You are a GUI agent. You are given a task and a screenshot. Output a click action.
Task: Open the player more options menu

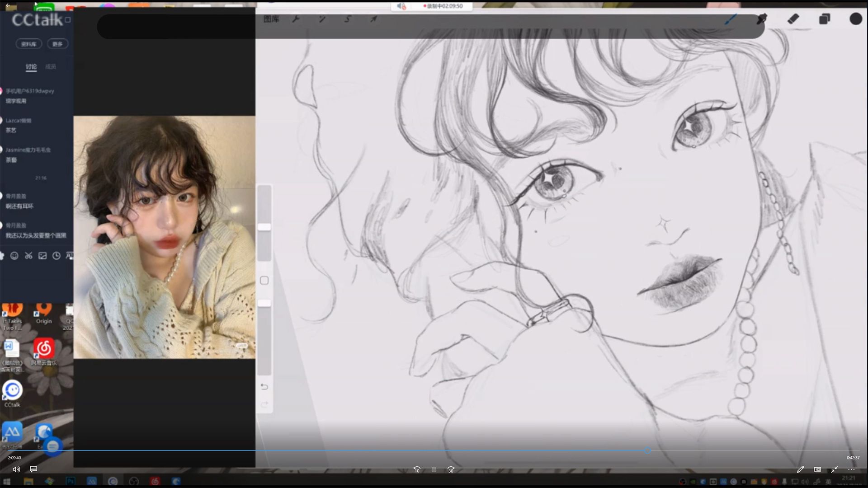[x=851, y=469]
